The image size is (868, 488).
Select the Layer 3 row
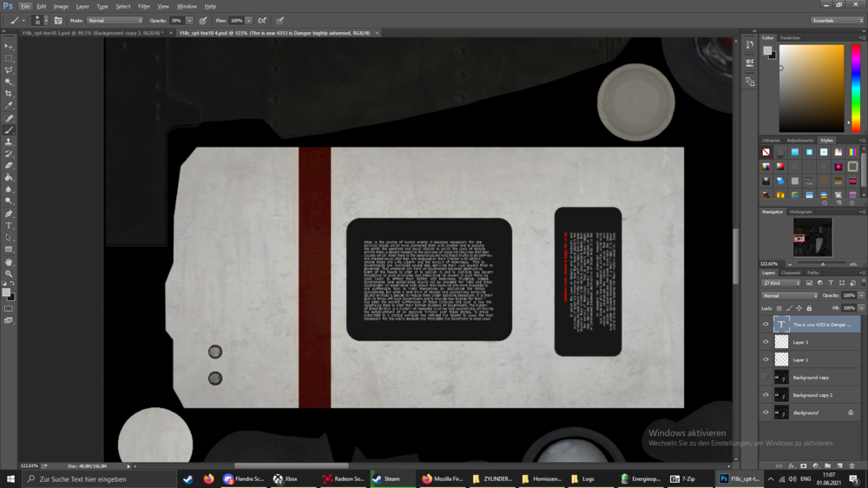(x=811, y=342)
